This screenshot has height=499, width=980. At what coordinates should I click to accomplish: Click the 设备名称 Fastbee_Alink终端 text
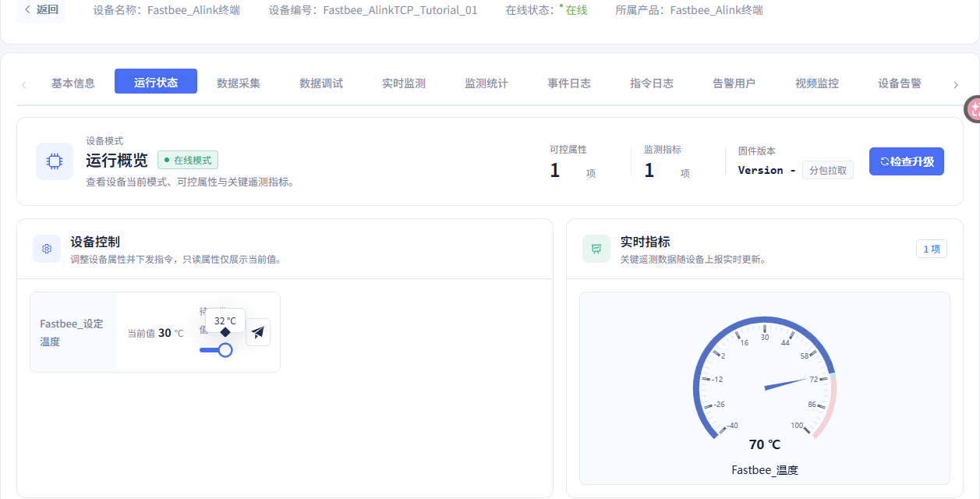click(166, 11)
